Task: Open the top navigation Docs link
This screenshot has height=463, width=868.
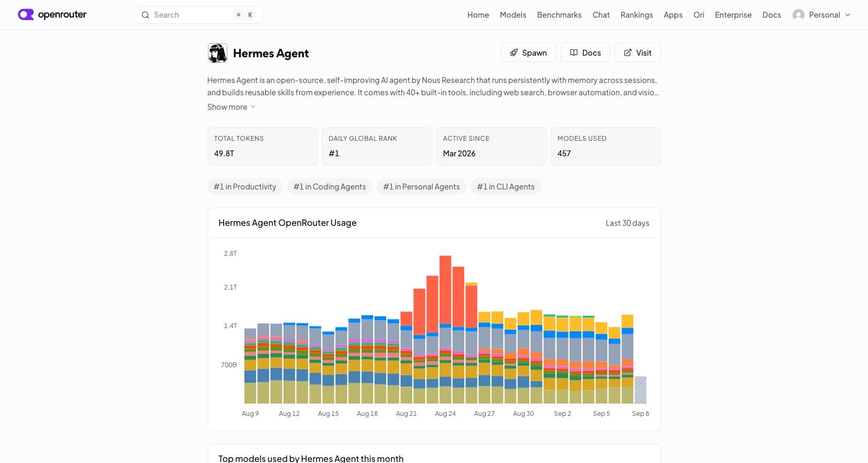Action: [772, 15]
